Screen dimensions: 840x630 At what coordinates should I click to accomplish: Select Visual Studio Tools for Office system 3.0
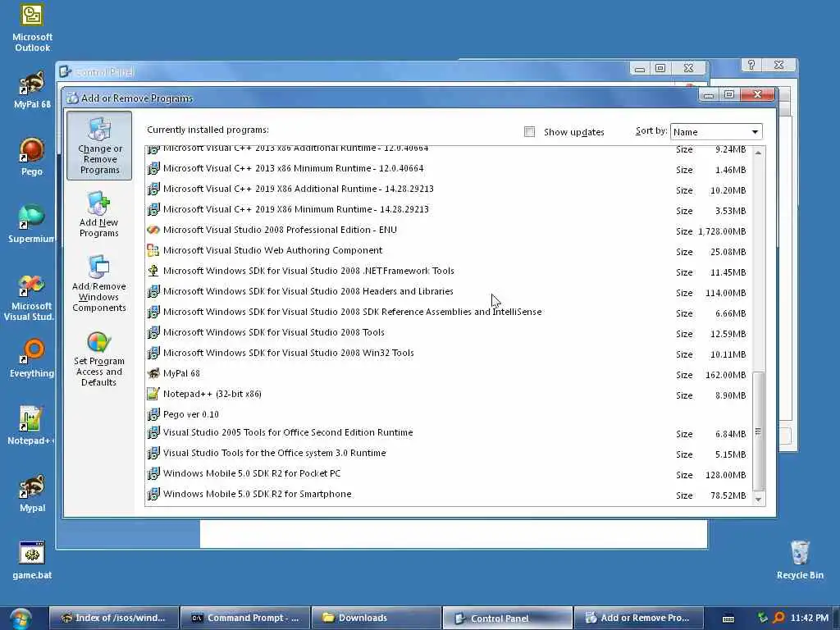point(447,453)
